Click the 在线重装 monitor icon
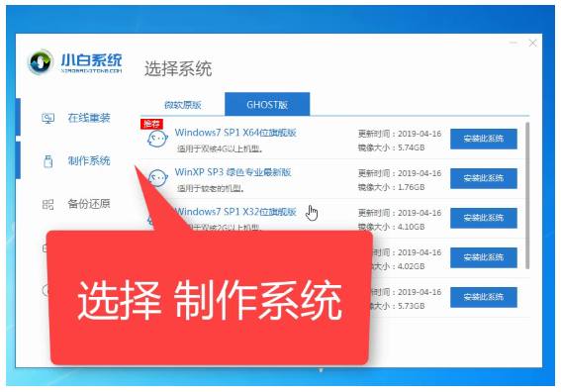The image size is (561, 392). click(47, 118)
